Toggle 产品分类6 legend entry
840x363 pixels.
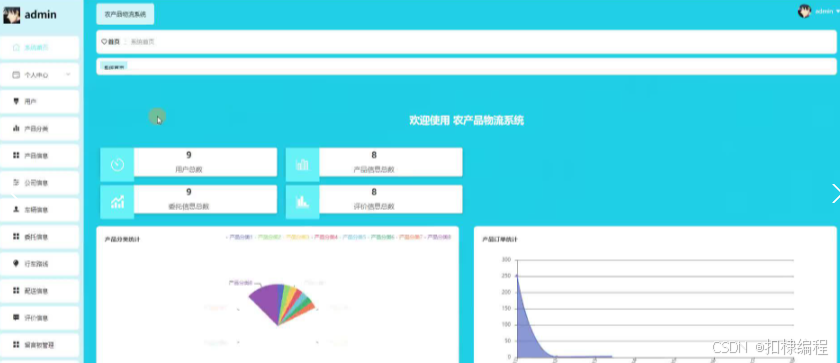pyautogui.click(x=381, y=237)
